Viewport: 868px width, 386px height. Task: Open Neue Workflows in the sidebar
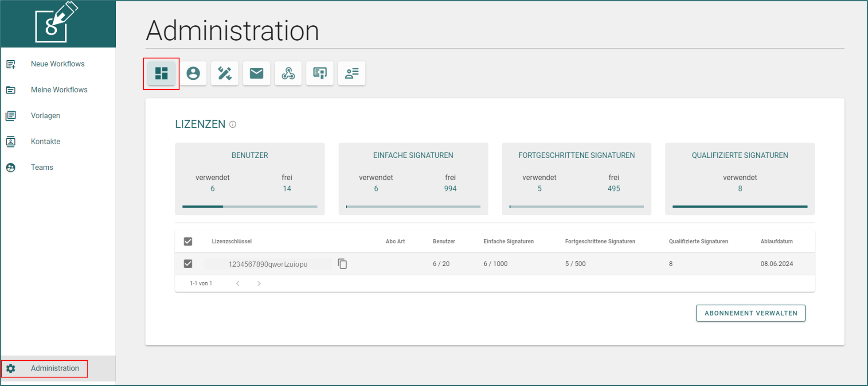click(58, 64)
